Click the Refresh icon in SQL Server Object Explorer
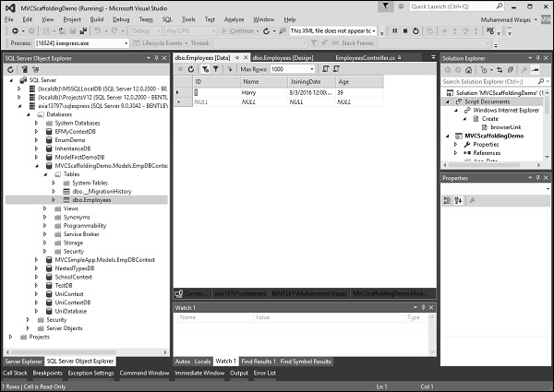Image resolution: width=554 pixels, height=392 pixels. click(x=11, y=69)
